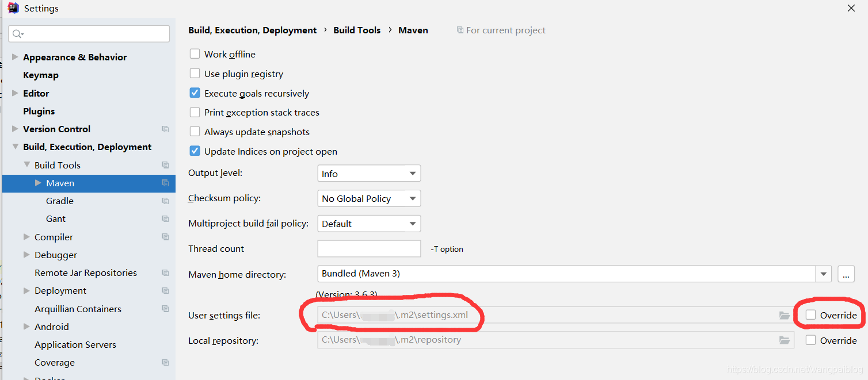This screenshot has height=380, width=868.
Task: Click project-level icon beside Gant
Action: pyautogui.click(x=165, y=219)
